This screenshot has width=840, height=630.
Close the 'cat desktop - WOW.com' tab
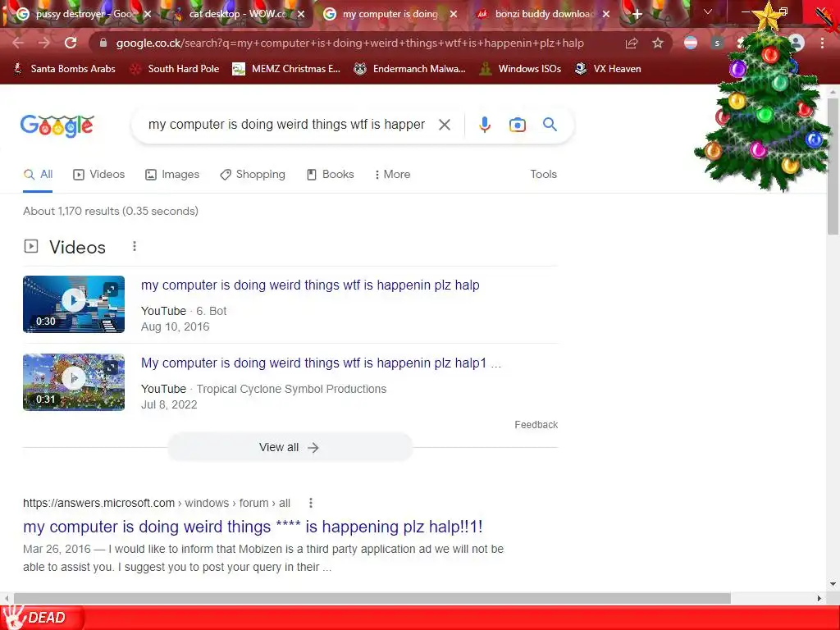[301, 14]
